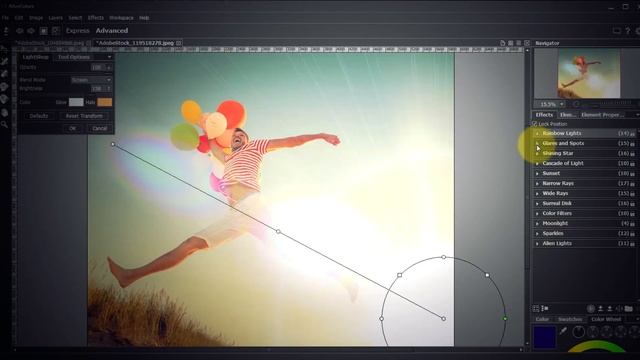Click the Reset Transform button
640x360 pixels.
[84, 116]
